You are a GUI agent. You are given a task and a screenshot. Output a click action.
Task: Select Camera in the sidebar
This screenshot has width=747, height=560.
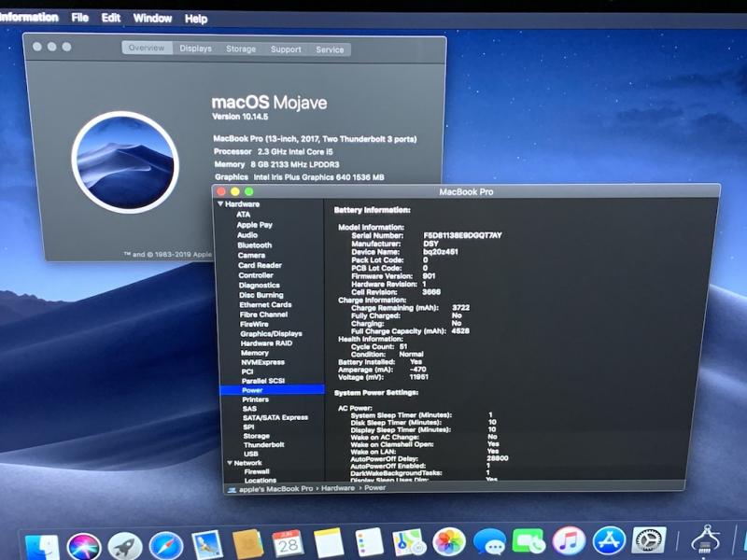tap(251, 255)
